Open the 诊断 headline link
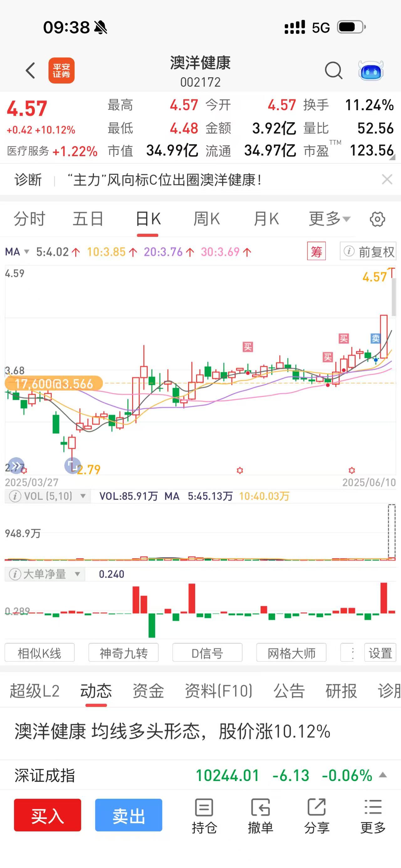Screen dimensions: 401x868 point(164,180)
